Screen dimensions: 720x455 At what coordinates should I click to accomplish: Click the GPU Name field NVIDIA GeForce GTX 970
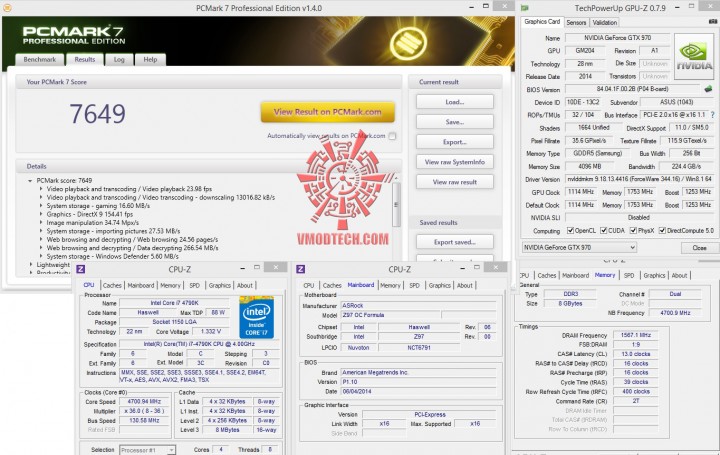click(617, 38)
